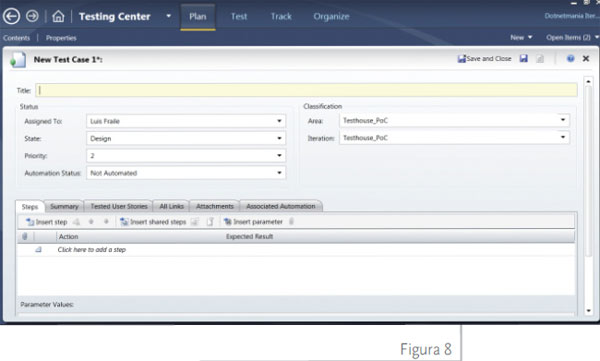
Task: Open the State dropdown showing Design
Action: coord(186,138)
